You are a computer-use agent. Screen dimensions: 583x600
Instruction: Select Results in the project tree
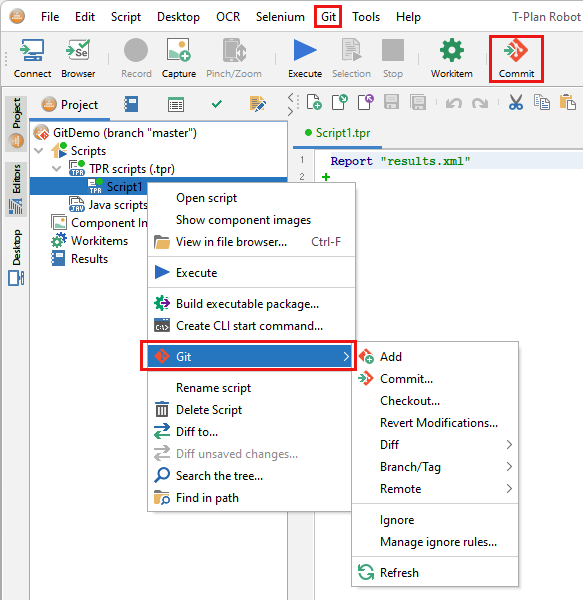pyautogui.click(x=89, y=259)
